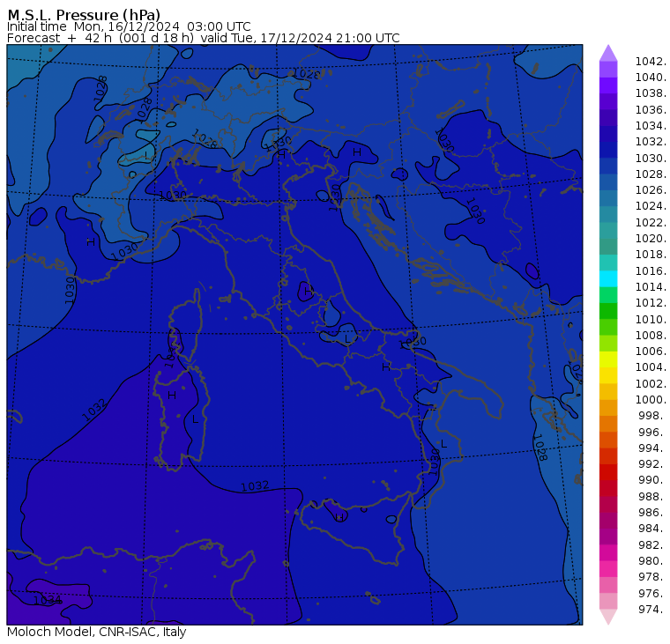Pick the teal legend swatch between 1018 and 1020
The image size is (670, 644).
608,247
